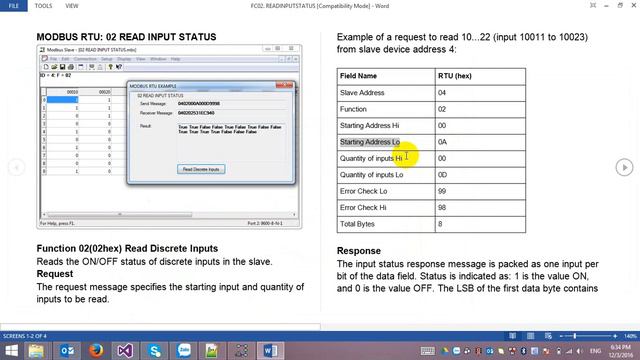Click the zoom slider handle
640x360 pixels.
[575, 336]
